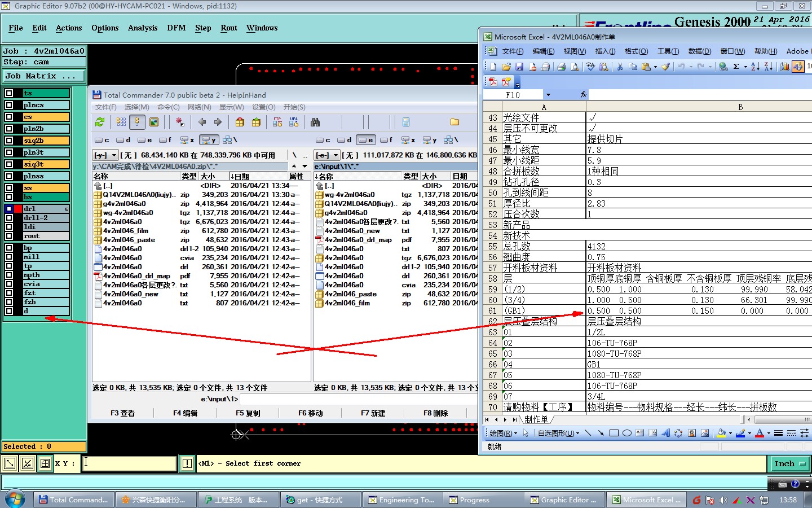Toggle the drl layer checkbox
Screen dimensions: 812x508
[x=9, y=209]
